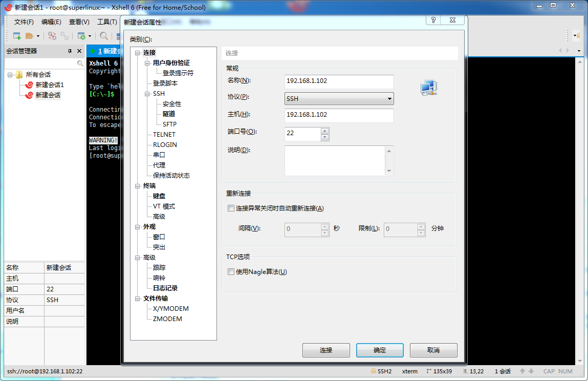
Task: Click the open folder toolbar icon
Action: click(x=29, y=36)
